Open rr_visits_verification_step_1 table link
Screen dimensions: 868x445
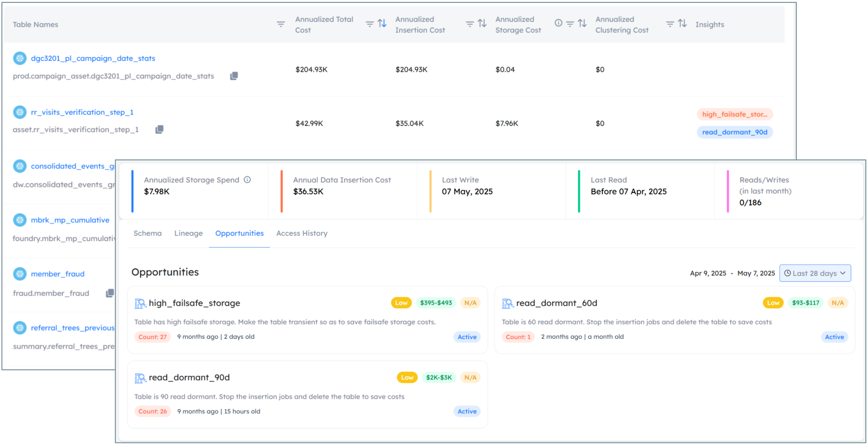tap(82, 112)
